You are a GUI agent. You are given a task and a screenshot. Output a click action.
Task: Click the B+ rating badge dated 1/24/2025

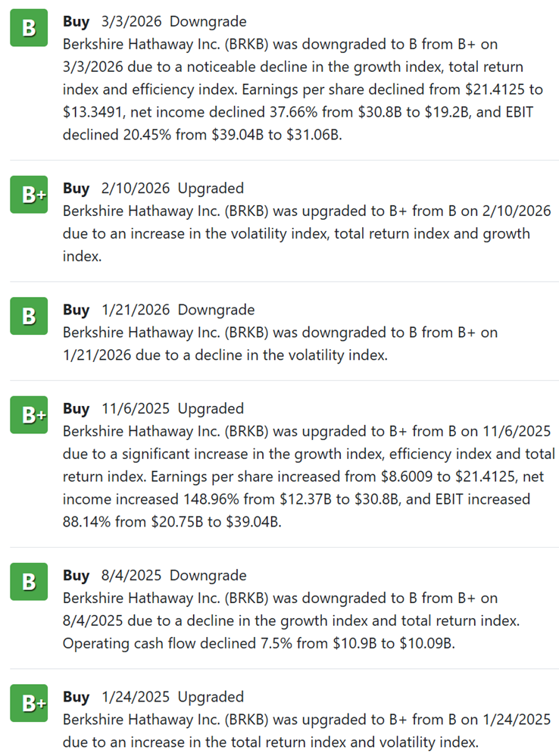[29, 703]
